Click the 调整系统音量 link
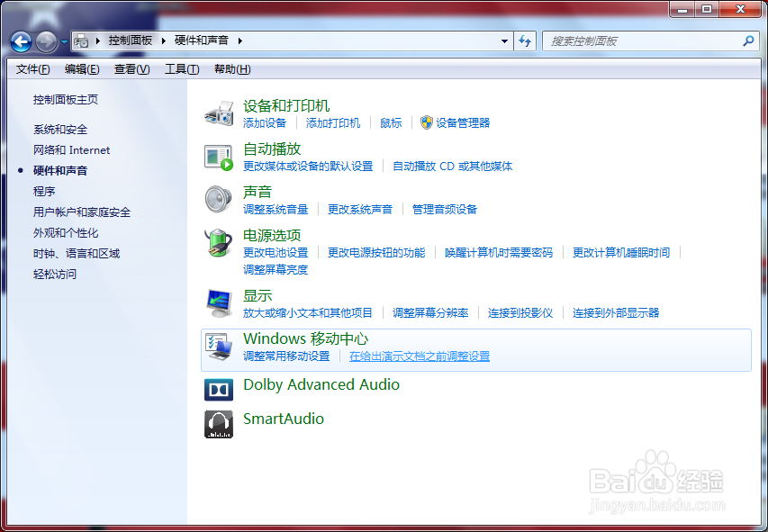Image resolution: width=768 pixels, height=532 pixels. [276, 209]
